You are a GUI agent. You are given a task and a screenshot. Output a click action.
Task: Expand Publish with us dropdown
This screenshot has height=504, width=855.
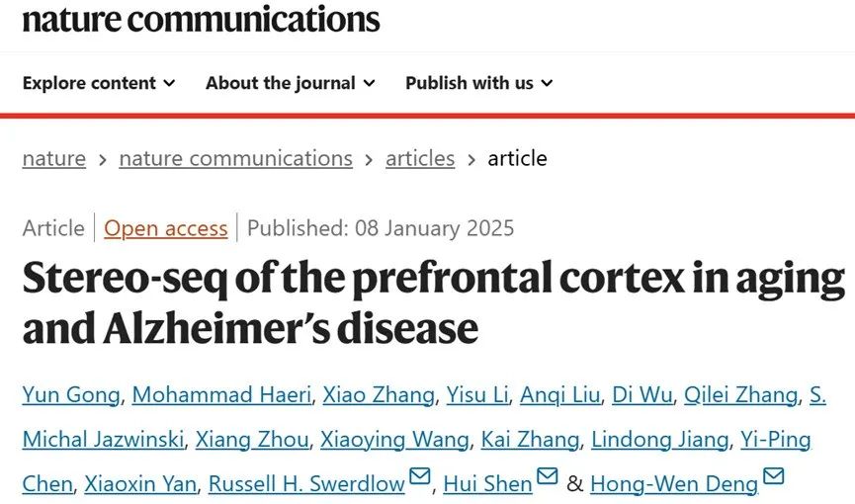coord(478,83)
